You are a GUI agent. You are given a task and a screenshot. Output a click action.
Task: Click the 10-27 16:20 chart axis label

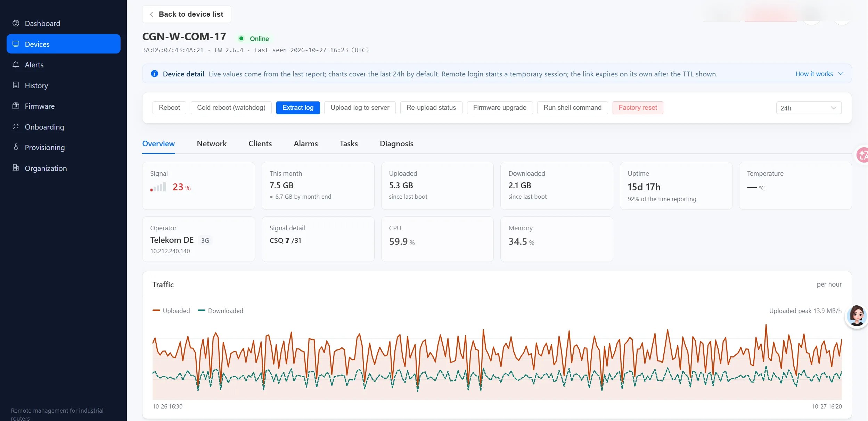pos(827,406)
